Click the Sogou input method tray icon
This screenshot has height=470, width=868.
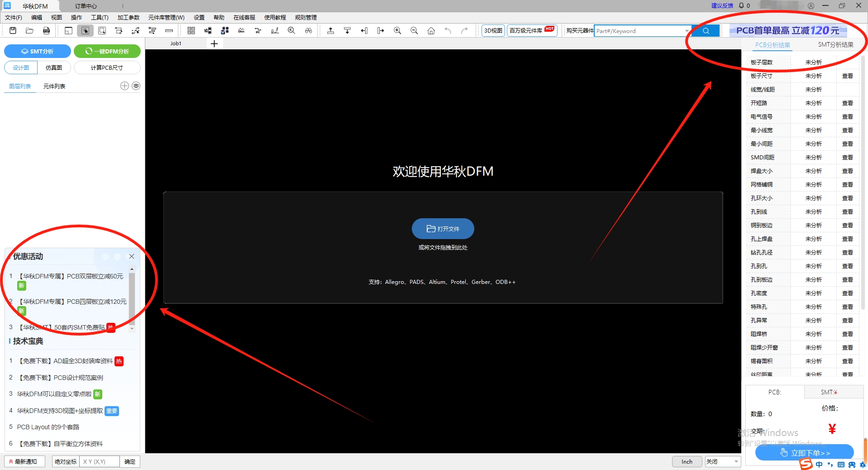[806, 464]
